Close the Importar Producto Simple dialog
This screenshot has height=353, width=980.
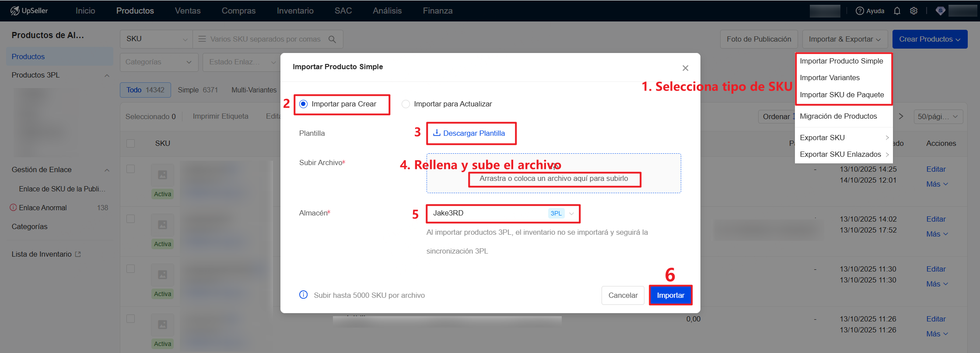(685, 68)
